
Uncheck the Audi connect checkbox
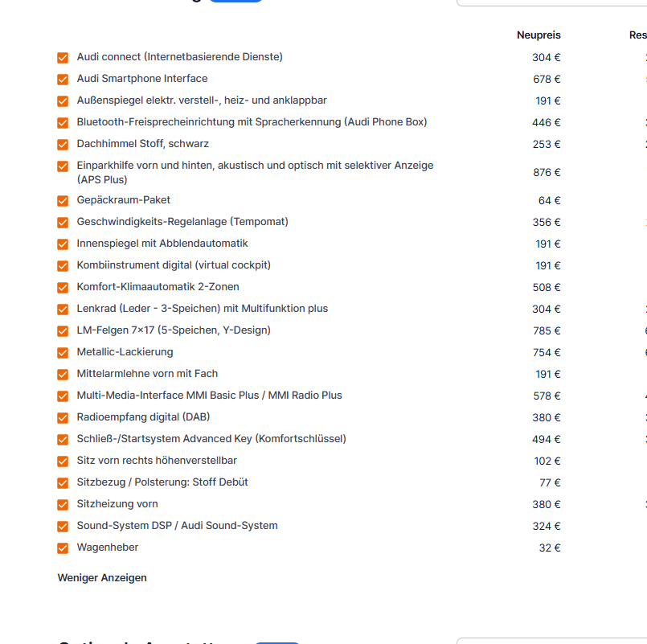63,58
